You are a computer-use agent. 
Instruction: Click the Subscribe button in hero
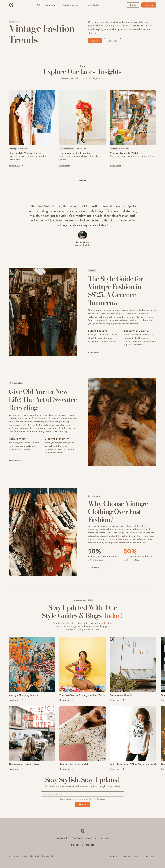tap(112, 41)
